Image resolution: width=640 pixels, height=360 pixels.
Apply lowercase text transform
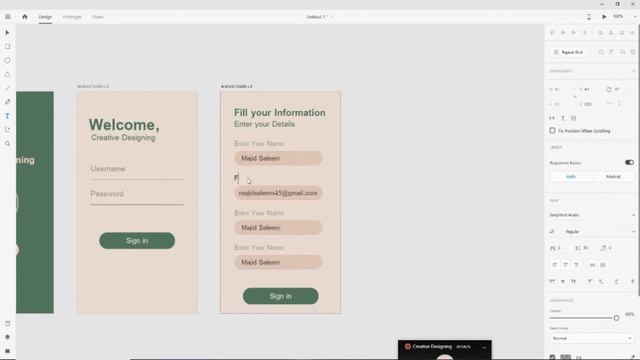pyautogui.click(x=563, y=282)
